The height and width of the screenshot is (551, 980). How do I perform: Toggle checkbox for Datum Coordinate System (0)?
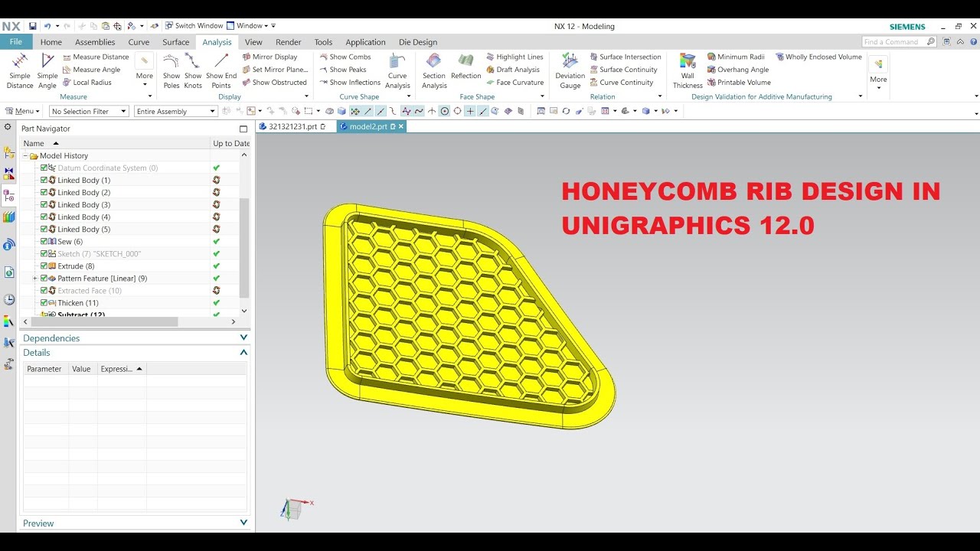[44, 168]
